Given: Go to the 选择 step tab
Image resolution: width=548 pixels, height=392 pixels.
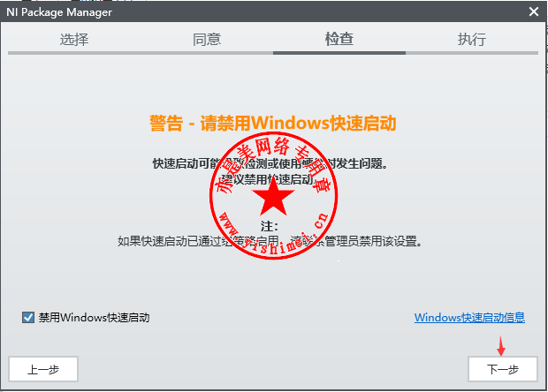Looking at the screenshot, I should coord(74,39).
